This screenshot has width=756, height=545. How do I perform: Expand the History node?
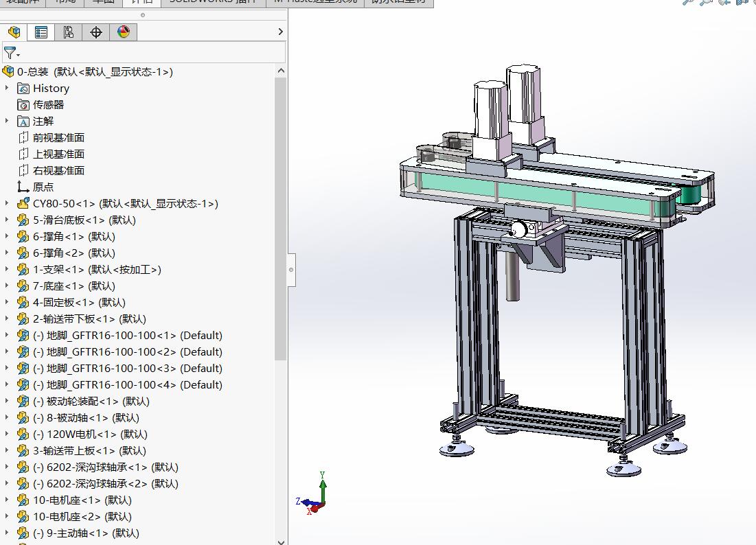(x=7, y=88)
